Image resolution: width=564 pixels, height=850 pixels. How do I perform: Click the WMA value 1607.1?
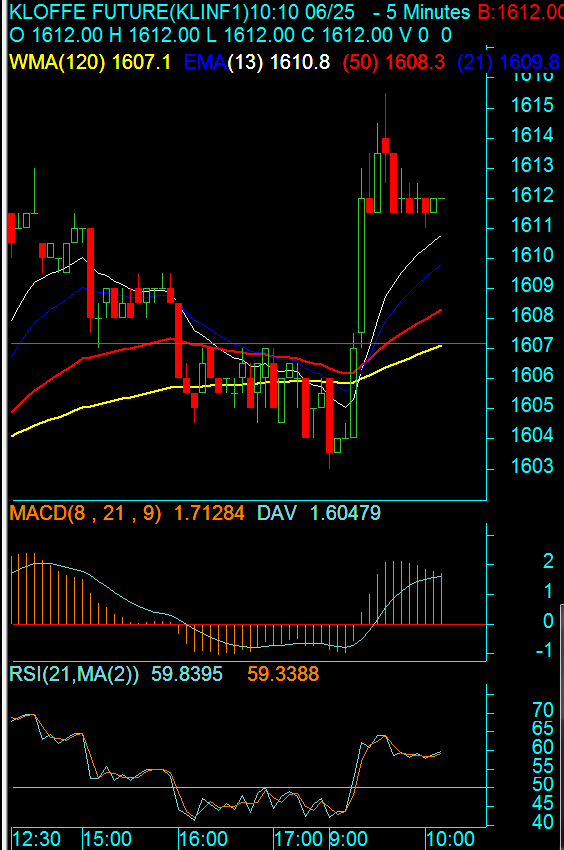click(142, 62)
